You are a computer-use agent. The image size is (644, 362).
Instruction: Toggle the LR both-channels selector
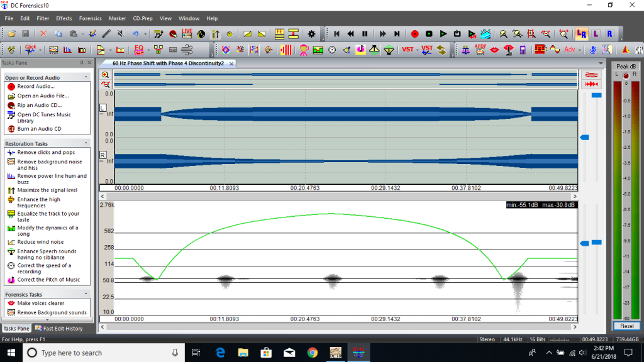(582, 34)
